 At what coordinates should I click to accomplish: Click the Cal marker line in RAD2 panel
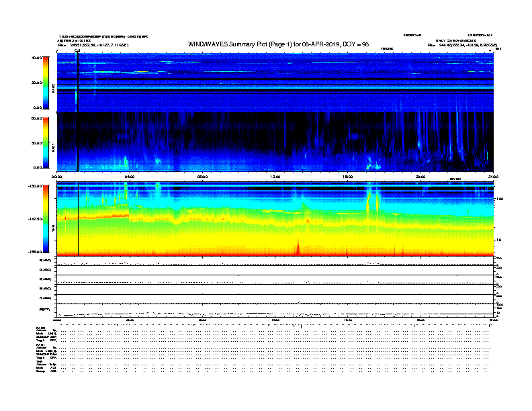(78, 83)
